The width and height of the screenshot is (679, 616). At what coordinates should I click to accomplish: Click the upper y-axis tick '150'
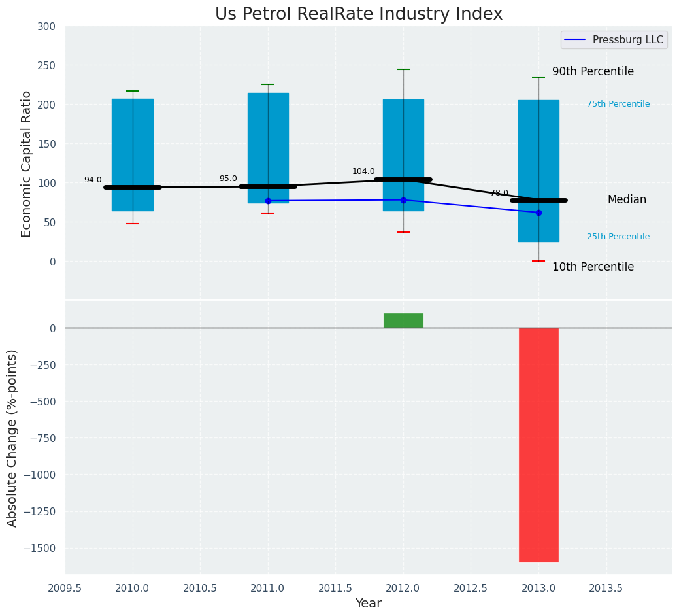[46, 144]
